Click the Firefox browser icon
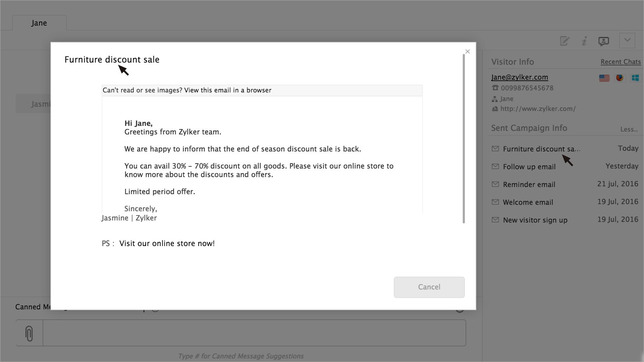644x362 pixels. pos(619,78)
